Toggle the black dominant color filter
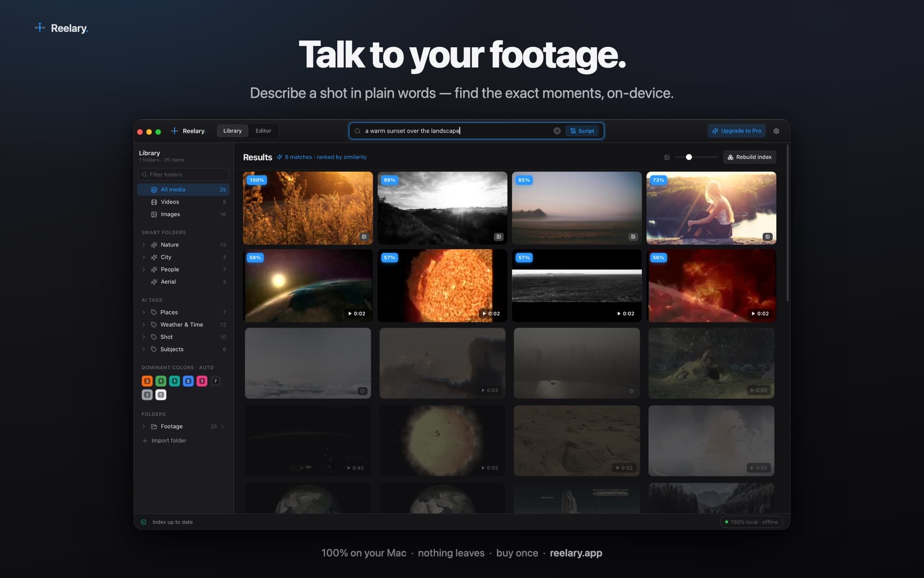924x578 pixels. click(216, 381)
